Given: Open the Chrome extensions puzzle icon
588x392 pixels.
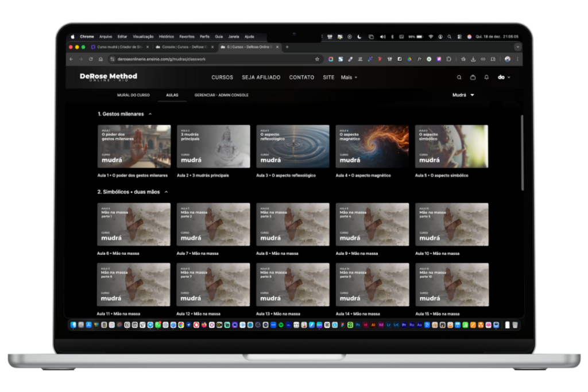Looking at the screenshot, I should tap(448, 59).
